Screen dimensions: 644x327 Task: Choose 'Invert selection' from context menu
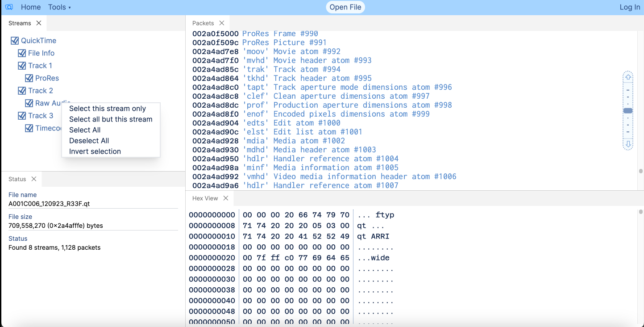tap(94, 151)
